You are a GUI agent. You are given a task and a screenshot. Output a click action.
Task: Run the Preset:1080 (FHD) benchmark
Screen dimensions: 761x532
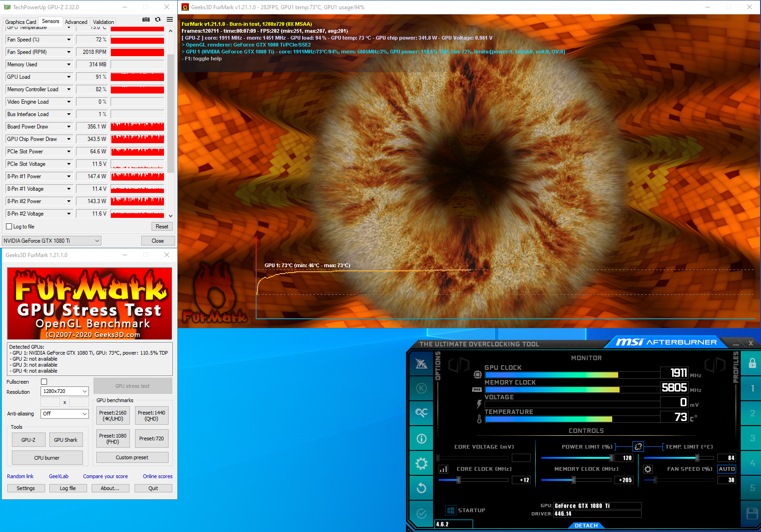[113, 438]
